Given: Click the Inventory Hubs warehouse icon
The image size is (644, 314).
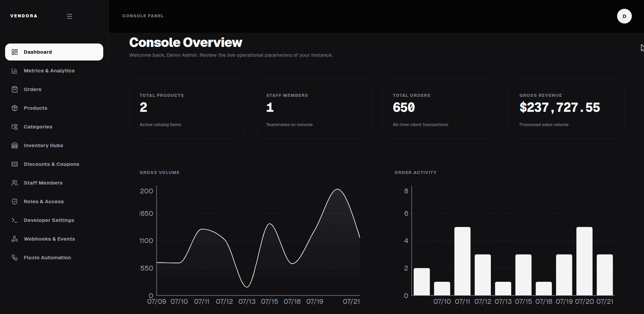Looking at the screenshot, I should click(x=15, y=145).
